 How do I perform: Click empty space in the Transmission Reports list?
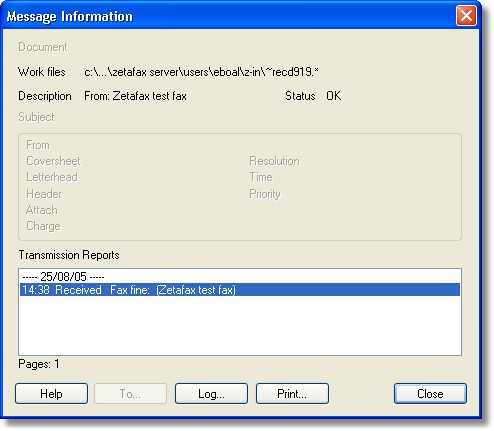[240, 325]
